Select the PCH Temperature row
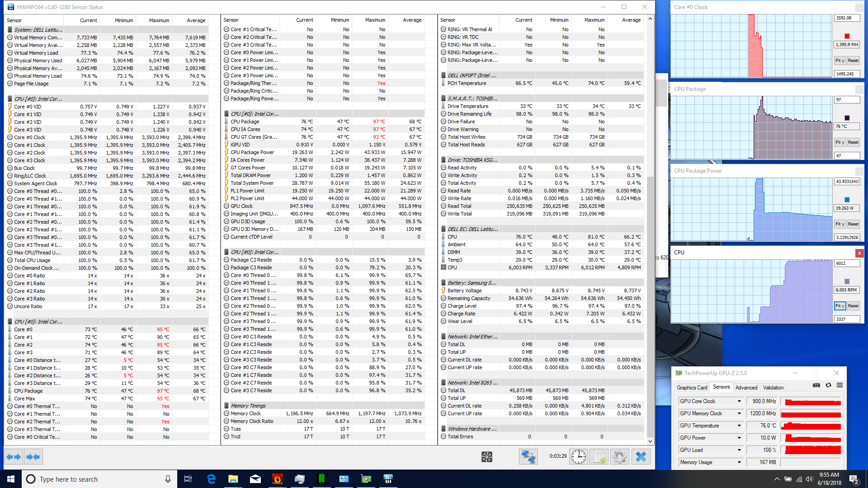This screenshot has width=868, height=488. (541, 83)
